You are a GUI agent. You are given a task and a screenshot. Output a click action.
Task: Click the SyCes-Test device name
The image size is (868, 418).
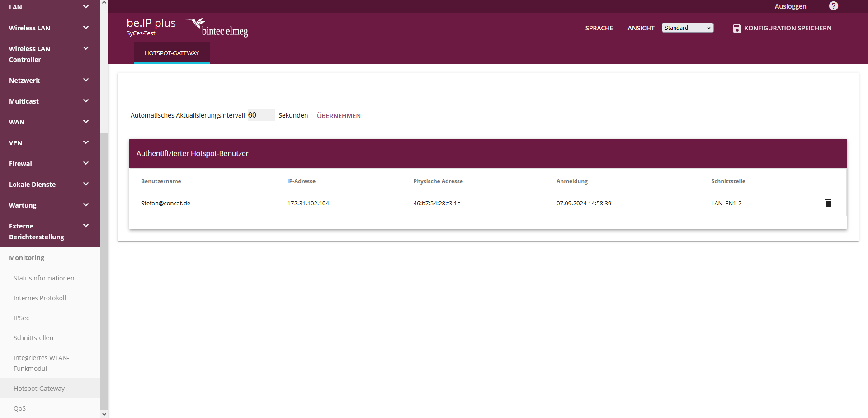pos(141,33)
